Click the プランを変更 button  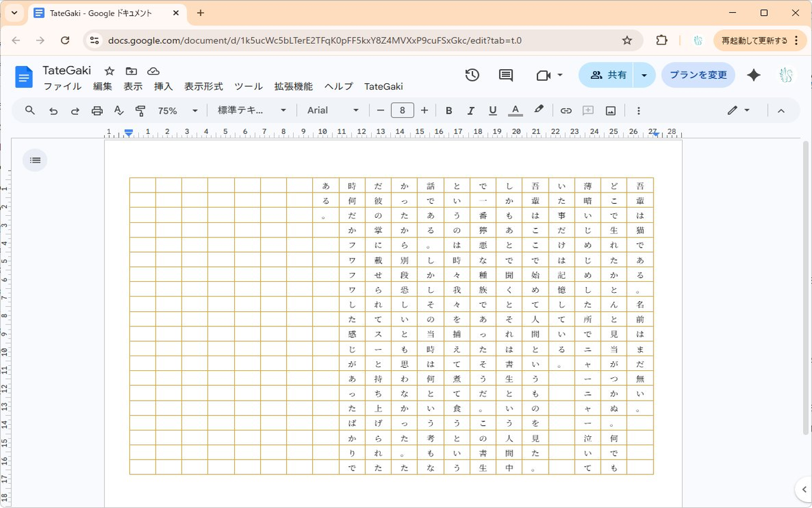[698, 75]
